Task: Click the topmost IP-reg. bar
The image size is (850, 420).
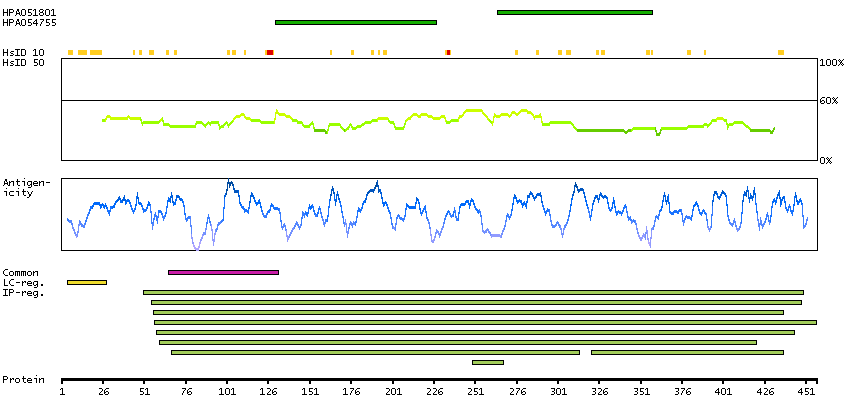Action: 473,292
